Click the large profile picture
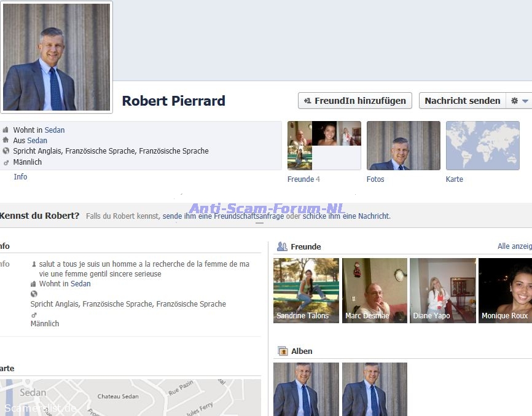 pyautogui.click(x=57, y=57)
